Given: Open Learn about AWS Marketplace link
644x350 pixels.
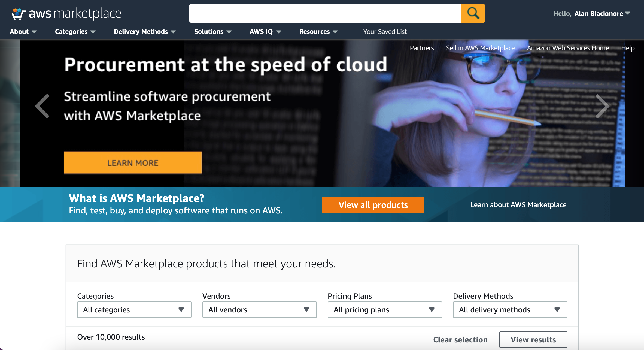Looking at the screenshot, I should pos(518,205).
